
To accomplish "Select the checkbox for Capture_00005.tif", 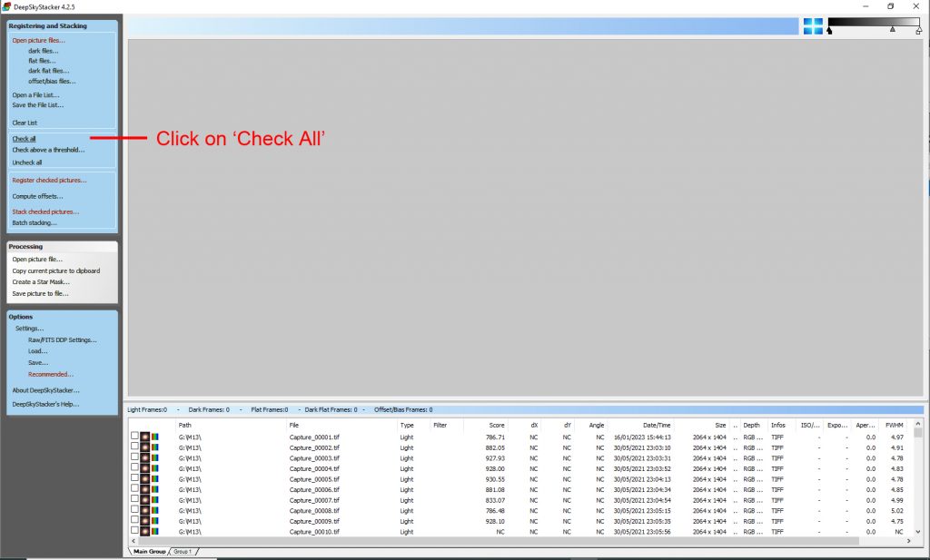I will tap(134, 478).
